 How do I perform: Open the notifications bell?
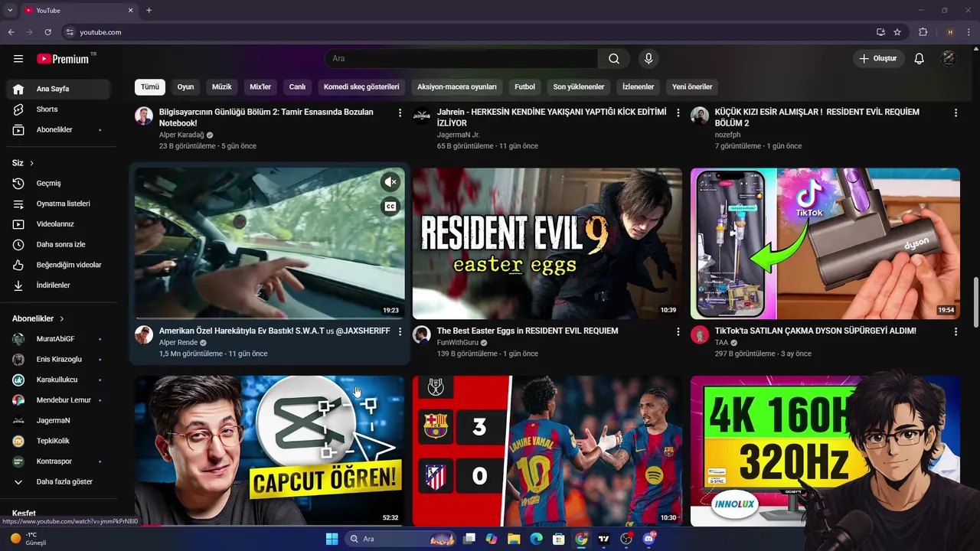click(x=920, y=59)
